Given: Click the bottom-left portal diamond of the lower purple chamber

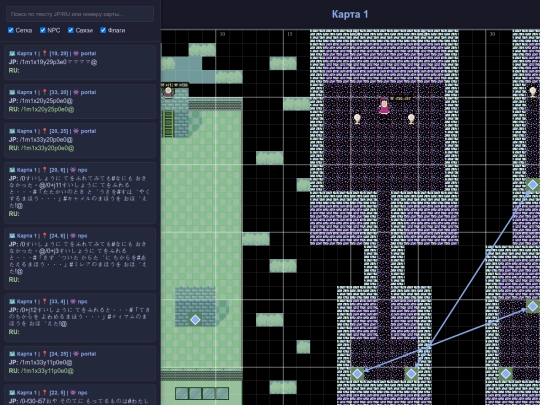Looking at the screenshot, I should pos(357,374).
